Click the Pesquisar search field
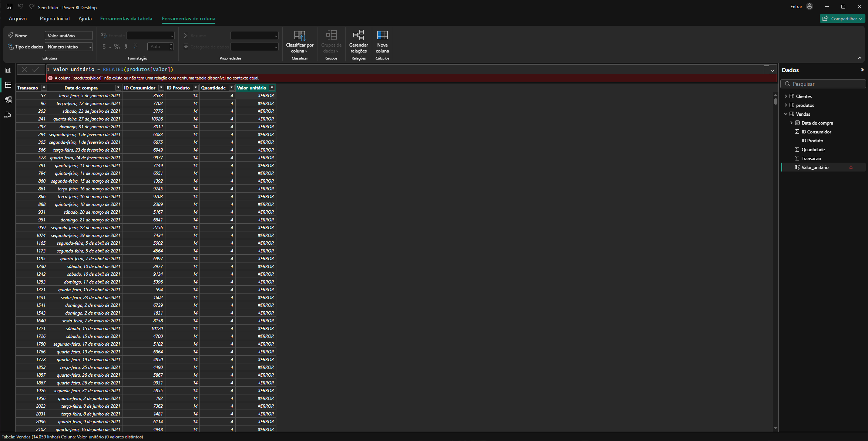868x441 pixels. (x=823, y=84)
